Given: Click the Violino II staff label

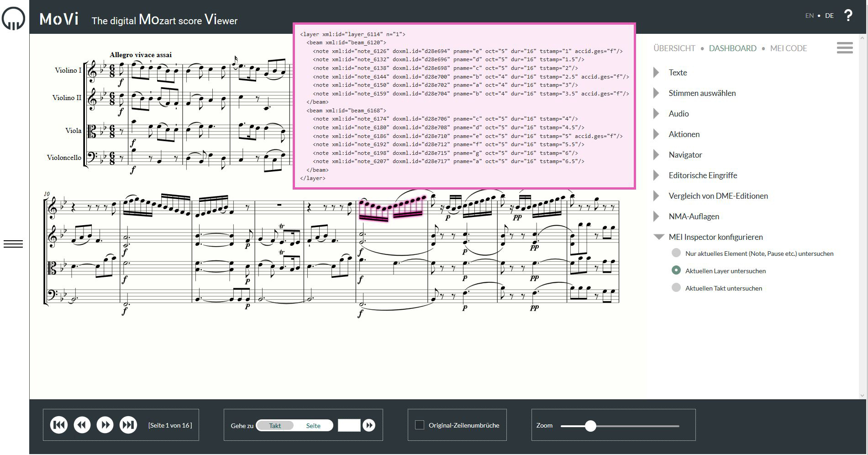Looking at the screenshot, I should click(67, 98).
